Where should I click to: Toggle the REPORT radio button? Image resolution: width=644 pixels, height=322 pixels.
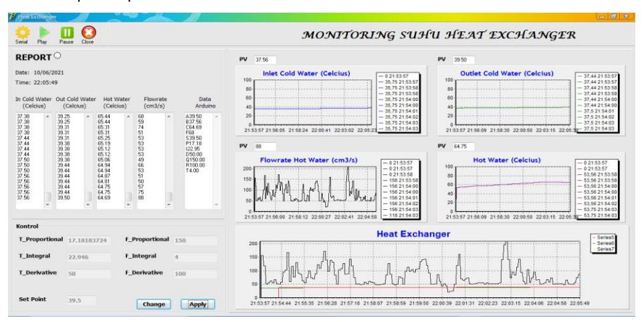[58, 56]
